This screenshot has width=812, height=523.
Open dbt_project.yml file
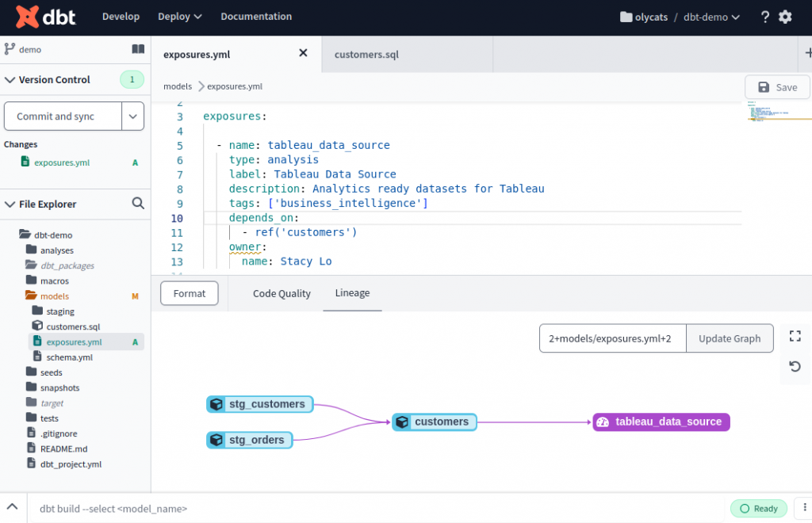point(71,464)
